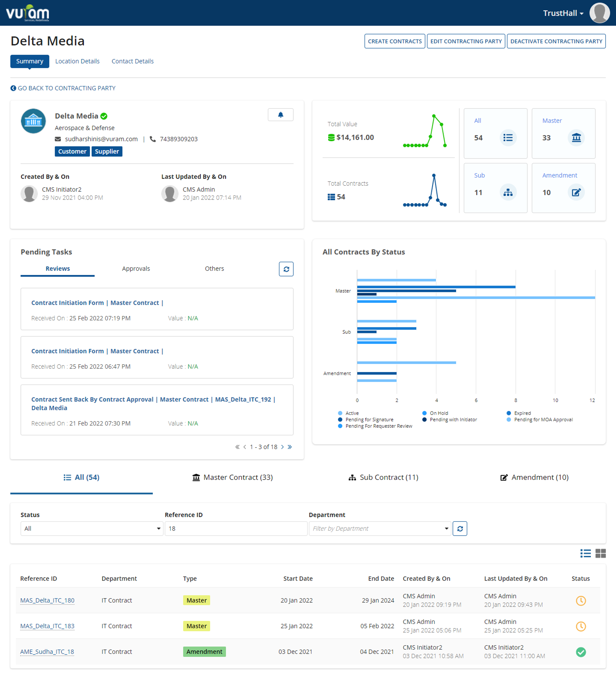This screenshot has width=616, height=676.
Task: Open the TrustHall account dropdown
Action: [563, 13]
